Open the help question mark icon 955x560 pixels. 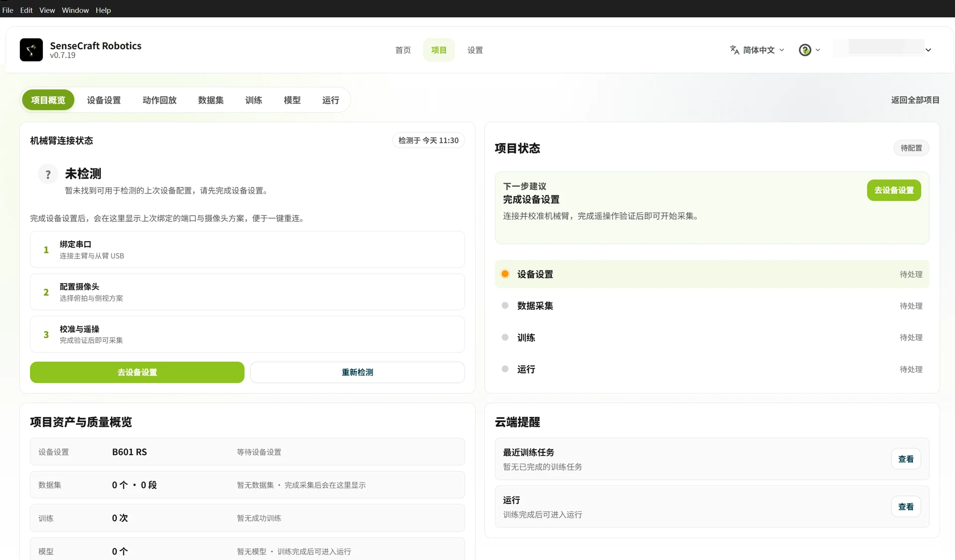(x=805, y=50)
